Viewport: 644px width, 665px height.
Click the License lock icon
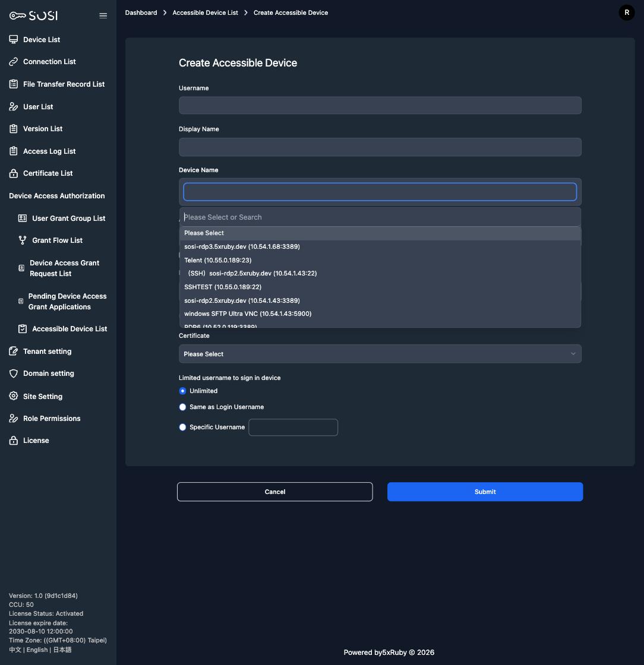click(x=14, y=440)
